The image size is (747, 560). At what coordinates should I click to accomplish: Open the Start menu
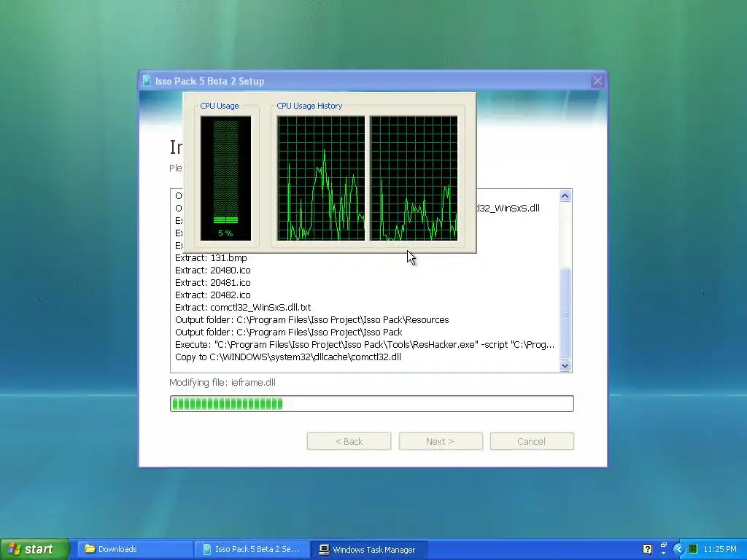[x=34, y=549]
